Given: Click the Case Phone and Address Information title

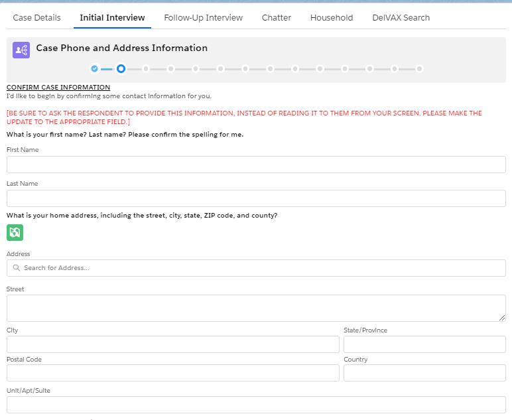Looking at the screenshot, I should 122,48.
